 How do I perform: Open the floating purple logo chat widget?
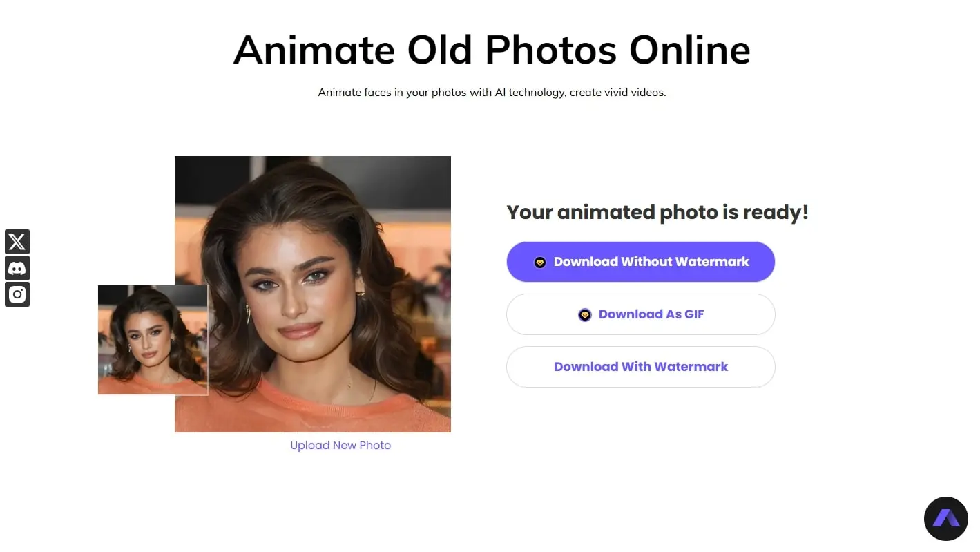click(x=946, y=519)
